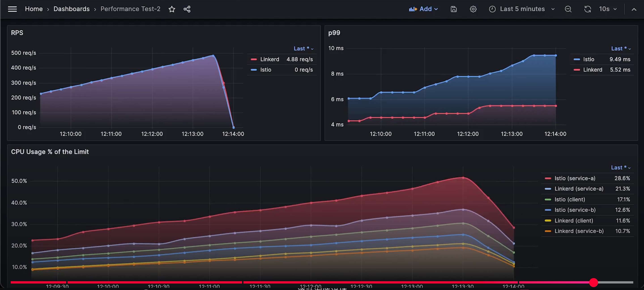Open the p99 panel title
Viewport: 644px width, 290px height.
pyautogui.click(x=334, y=33)
